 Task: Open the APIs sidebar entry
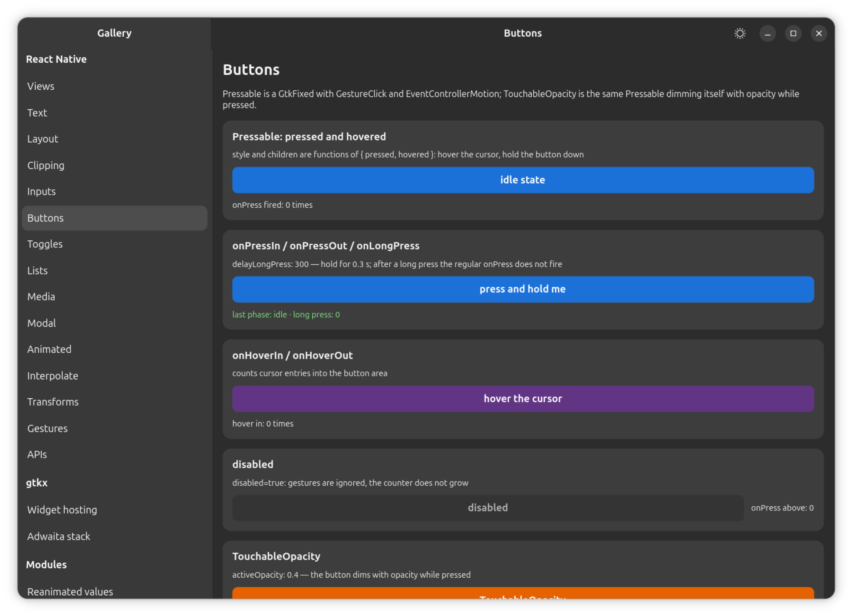[115, 455]
